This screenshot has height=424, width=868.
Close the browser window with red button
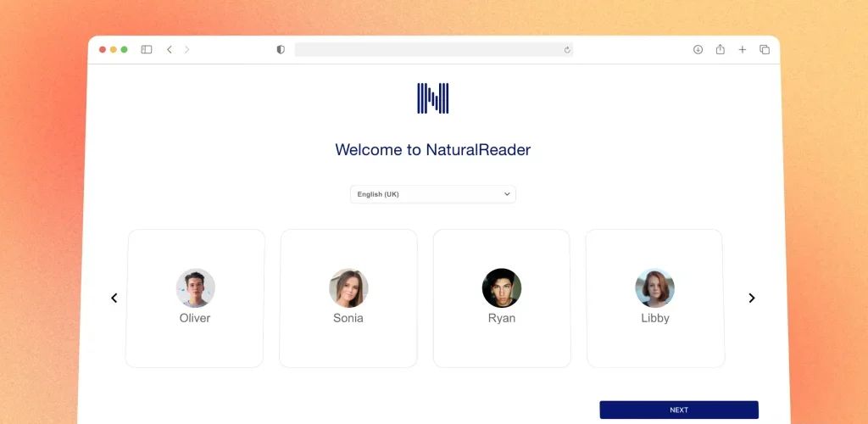pyautogui.click(x=103, y=50)
